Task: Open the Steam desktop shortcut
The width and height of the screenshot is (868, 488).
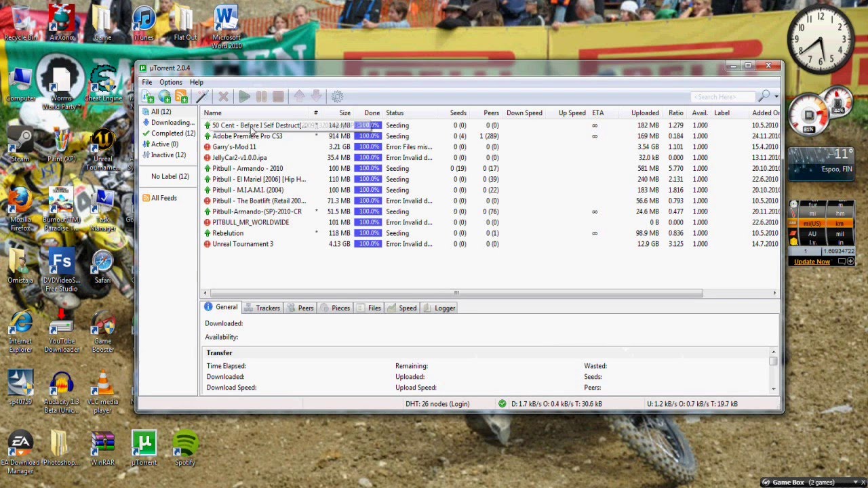Action: pos(20,145)
